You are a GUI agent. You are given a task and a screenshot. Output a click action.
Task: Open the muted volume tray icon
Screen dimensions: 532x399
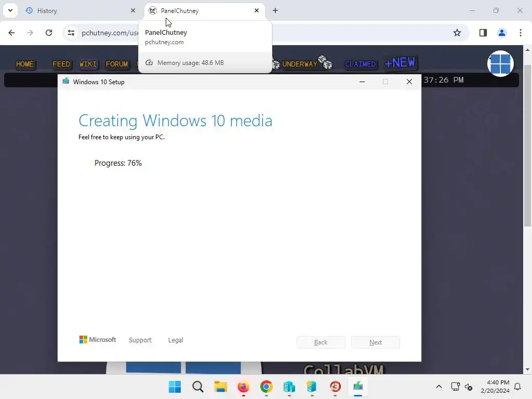point(469,387)
